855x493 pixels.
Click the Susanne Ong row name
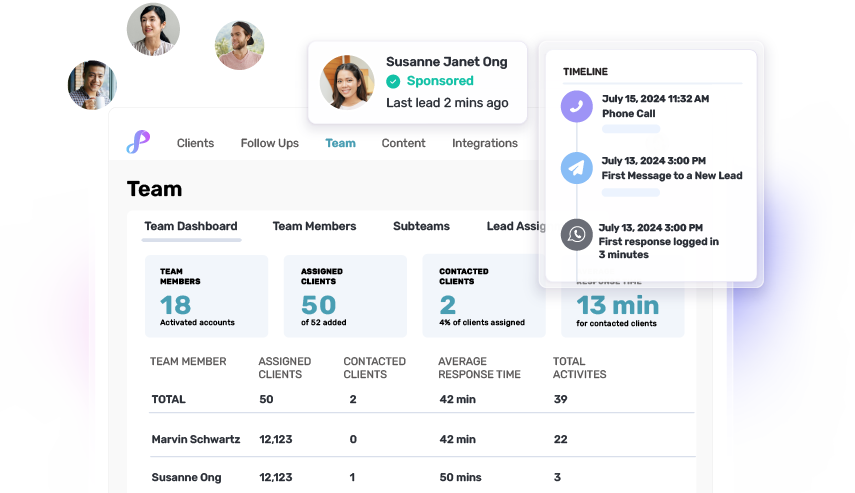(x=186, y=477)
